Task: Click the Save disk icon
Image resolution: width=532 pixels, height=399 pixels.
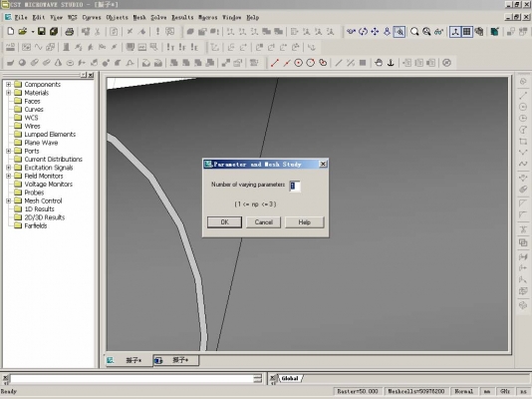Action: click(x=42, y=32)
